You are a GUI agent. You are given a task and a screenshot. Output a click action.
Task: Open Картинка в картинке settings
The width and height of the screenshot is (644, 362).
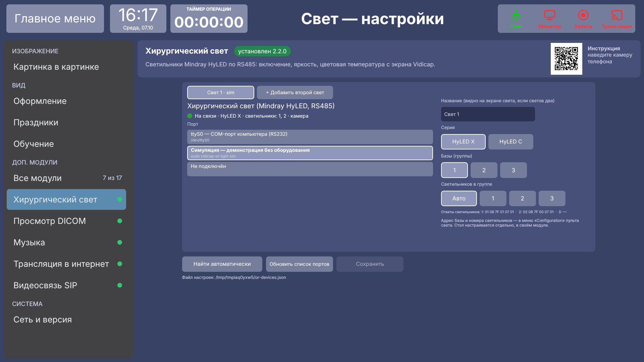point(66,67)
